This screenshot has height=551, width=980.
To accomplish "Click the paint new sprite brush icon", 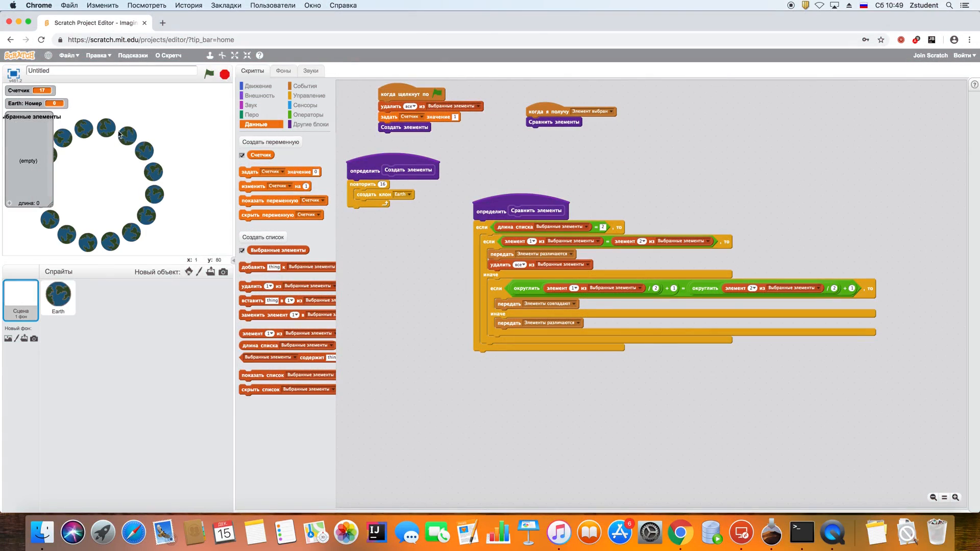I will pos(200,272).
